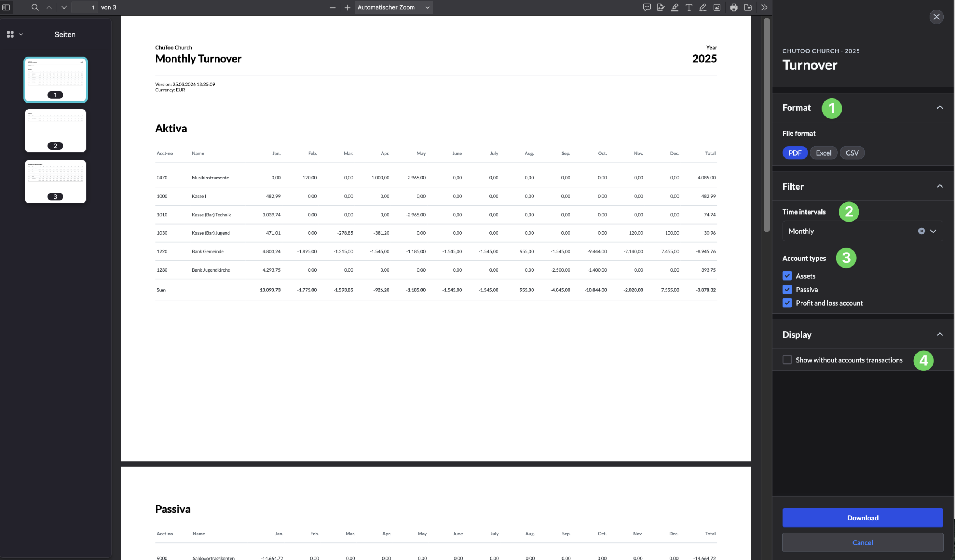
Task: Click the save file download icon
Action: [748, 7]
